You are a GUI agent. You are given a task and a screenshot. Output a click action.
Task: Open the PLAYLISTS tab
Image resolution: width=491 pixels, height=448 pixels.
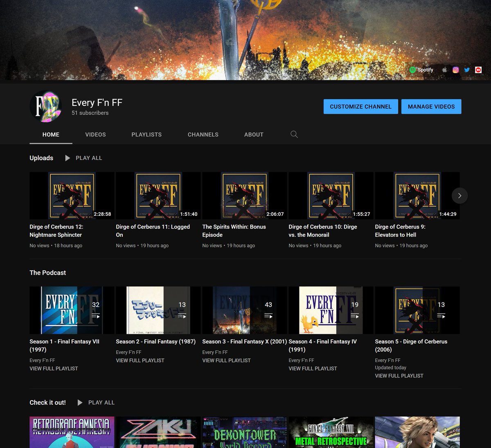[146, 134]
